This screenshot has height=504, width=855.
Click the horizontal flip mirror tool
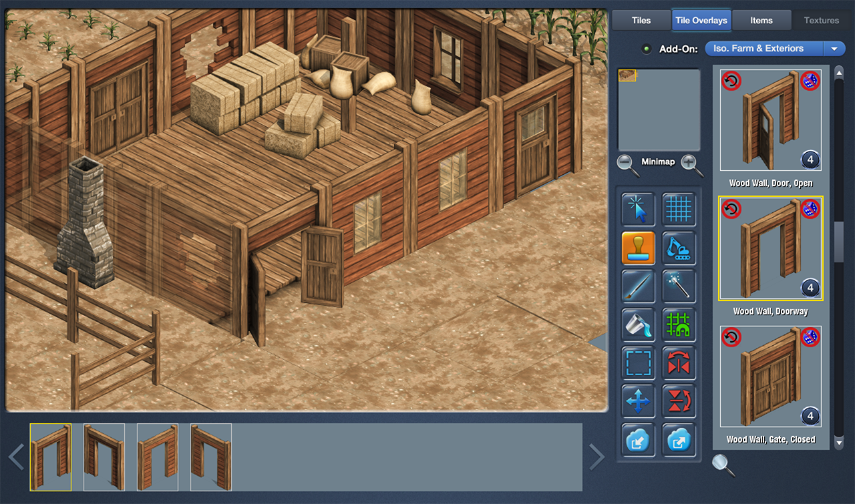(679, 363)
